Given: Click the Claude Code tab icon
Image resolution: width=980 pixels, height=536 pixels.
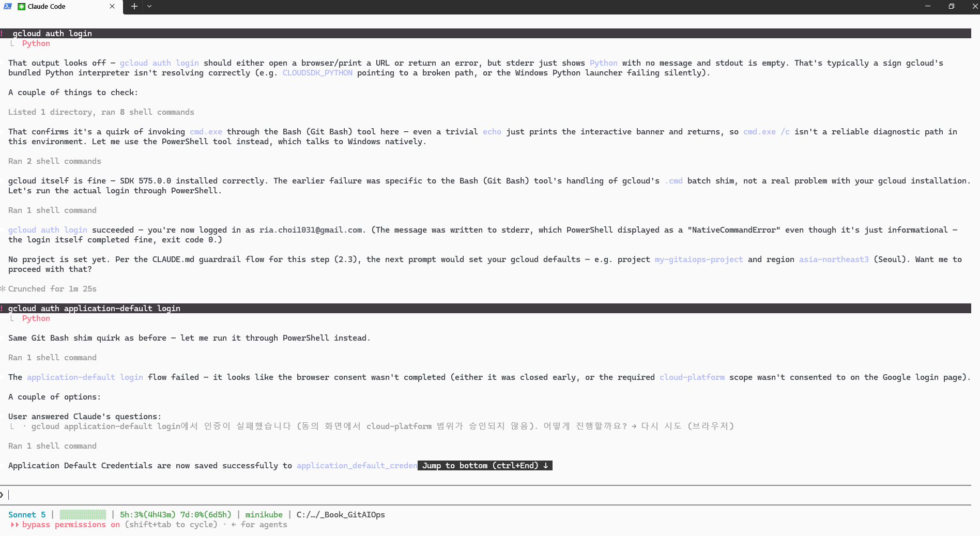Looking at the screenshot, I should coord(21,7).
